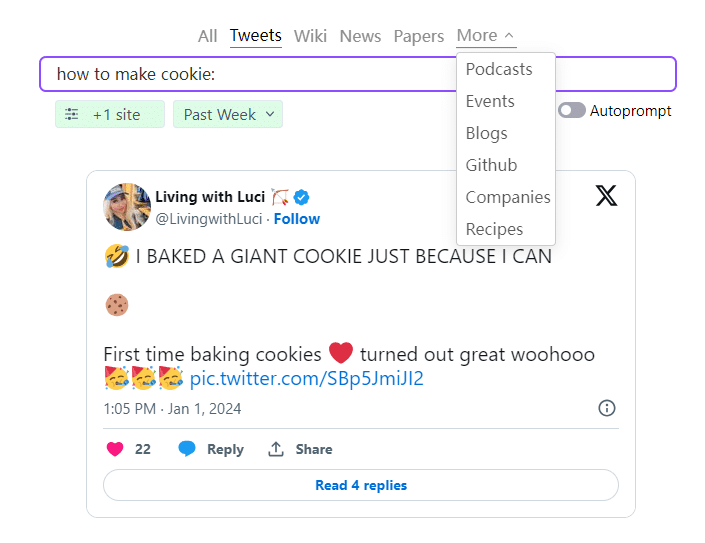Like the tweet with heart icon

115,449
